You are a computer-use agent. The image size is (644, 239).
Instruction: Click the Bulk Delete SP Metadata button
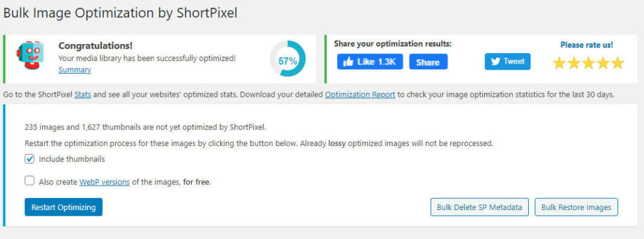click(479, 207)
